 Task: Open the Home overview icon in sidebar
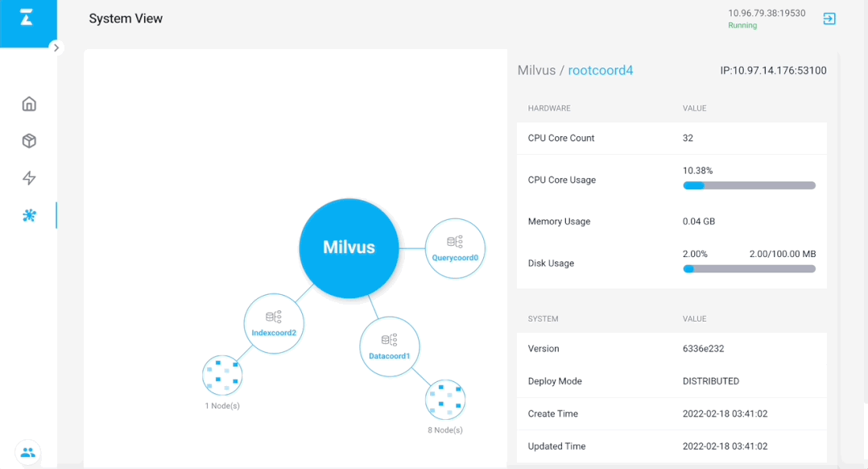click(x=29, y=103)
